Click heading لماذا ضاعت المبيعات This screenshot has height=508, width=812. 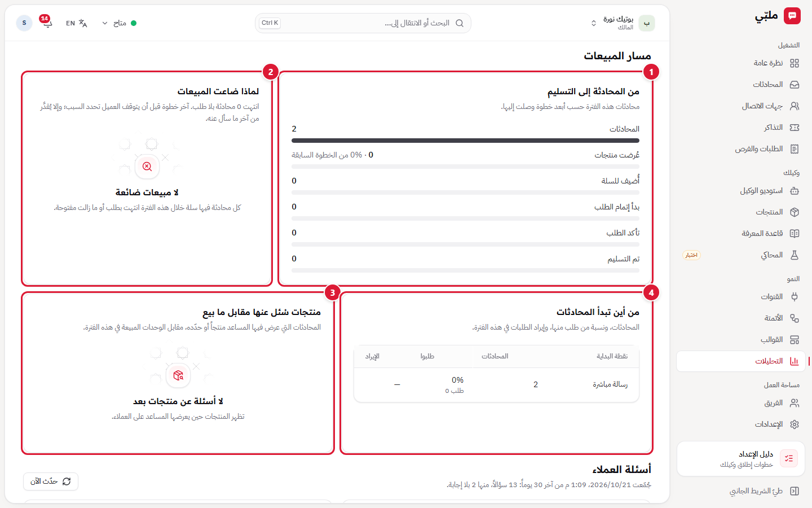click(218, 91)
